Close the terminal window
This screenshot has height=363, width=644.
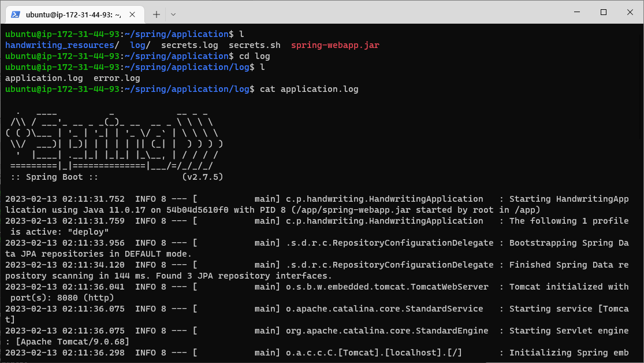pos(630,12)
